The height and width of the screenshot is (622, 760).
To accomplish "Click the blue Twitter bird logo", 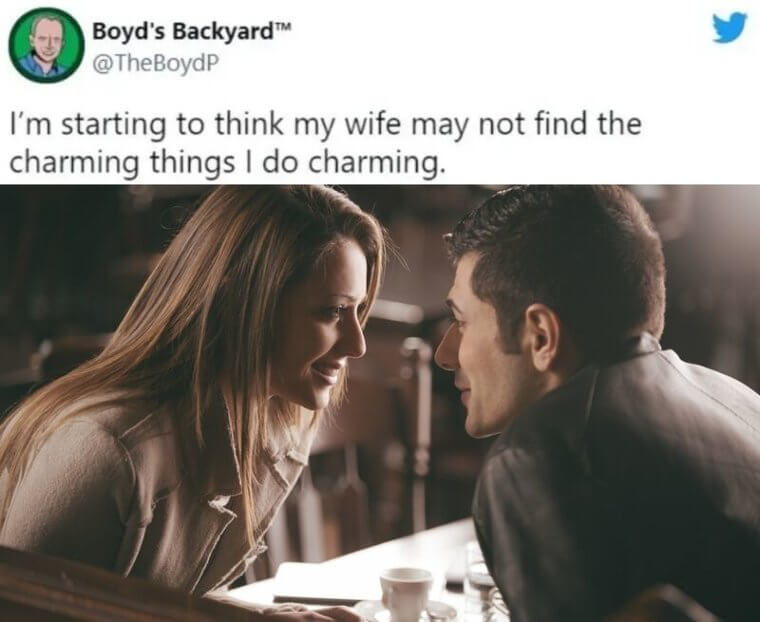I will (x=730, y=28).
